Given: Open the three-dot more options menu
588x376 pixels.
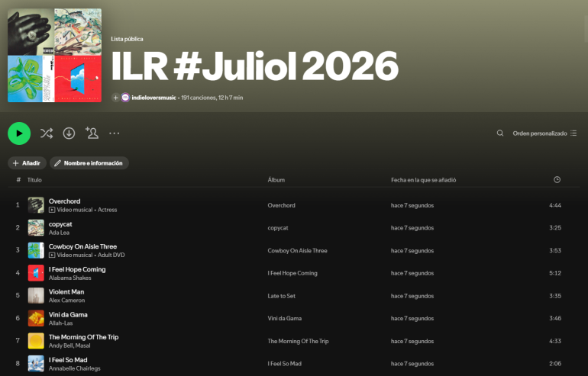Looking at the screenshot, I should [x=115, y=133].
